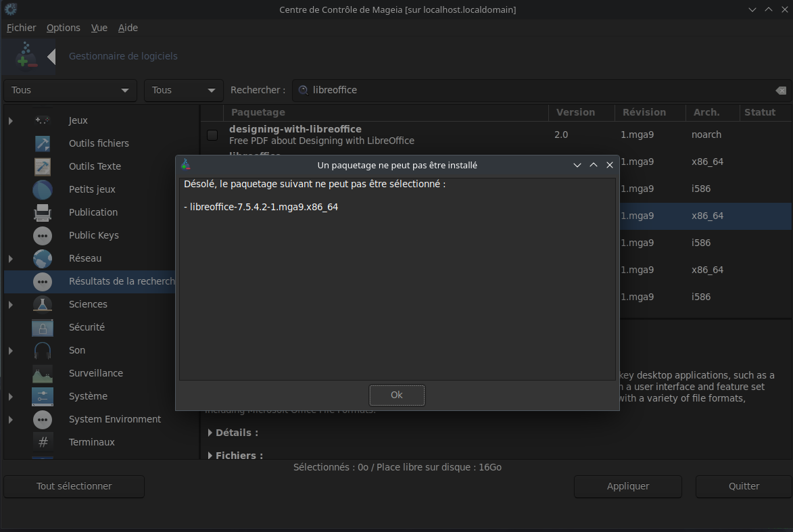Click the Public Keys category icon
The width and height of the screenshot is (793, 532).
(43, 236)
